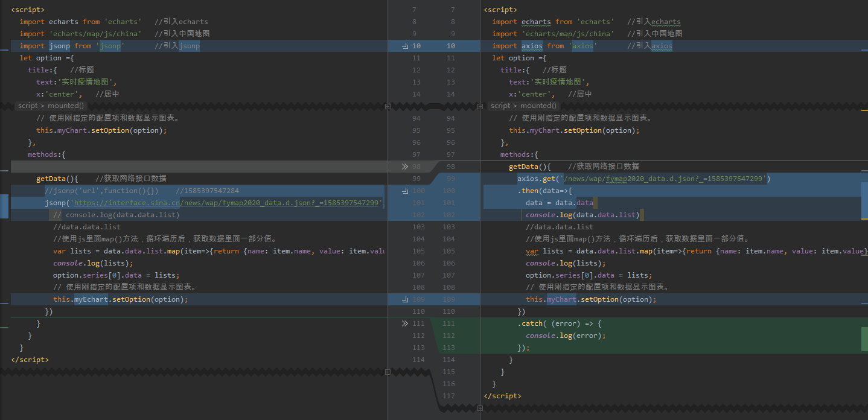Click 'myChart' in the right pane line 109

(561, 299)
